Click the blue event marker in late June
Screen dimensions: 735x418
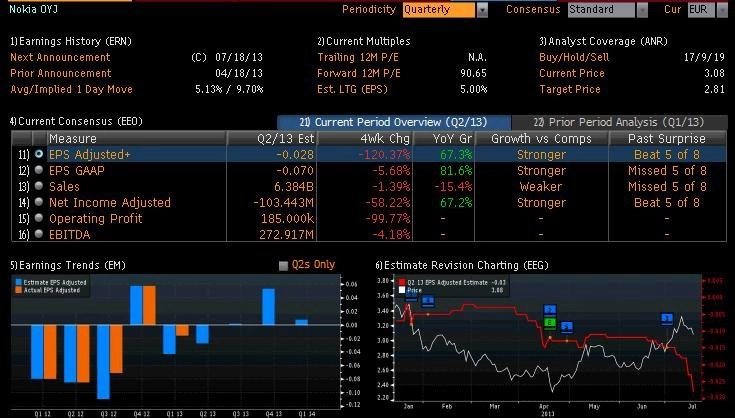(x=667, y=319)
